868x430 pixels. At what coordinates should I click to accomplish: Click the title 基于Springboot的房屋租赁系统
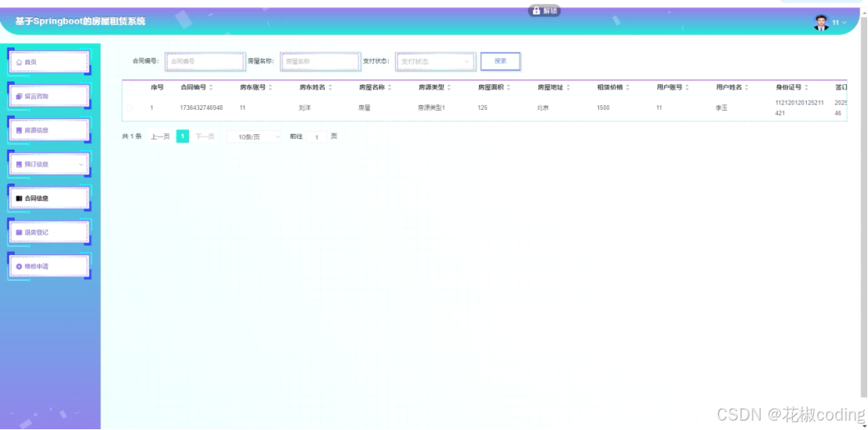coord(81,22)
